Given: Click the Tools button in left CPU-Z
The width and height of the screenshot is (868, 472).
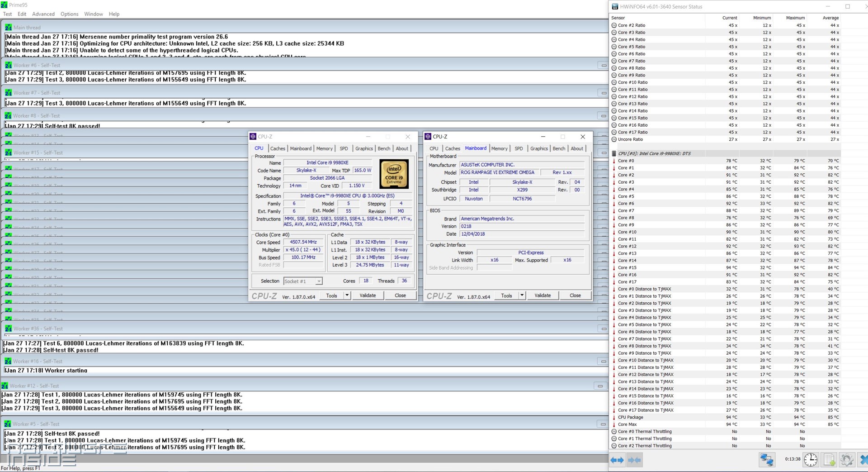Looking at the screenshot, I should coord(331,296).
